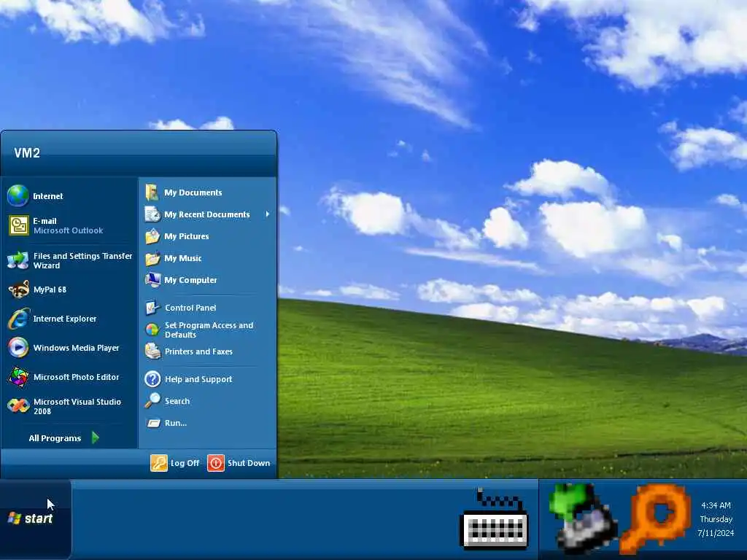The width and height of the screenshot is (747, 560).
Task: Select the "Printers and Faxes" menu label
Action: click(198, 351)
